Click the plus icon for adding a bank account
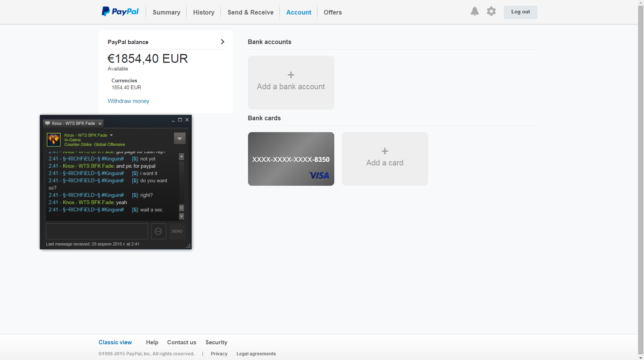Viewport: 644px width, 360px height. tap(291, 75)
